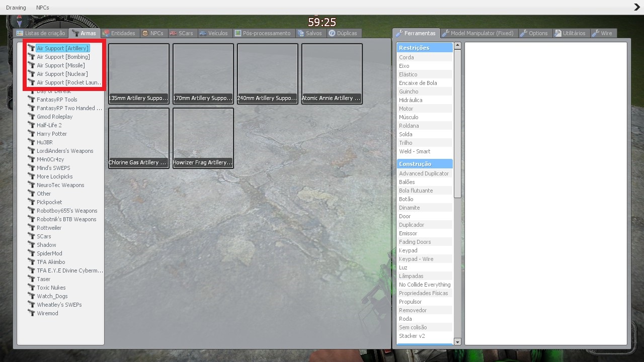The height and width of the screenshot is (362, 644).
Task: Select the Hu3BR weapon category
Action: [45, 142]
